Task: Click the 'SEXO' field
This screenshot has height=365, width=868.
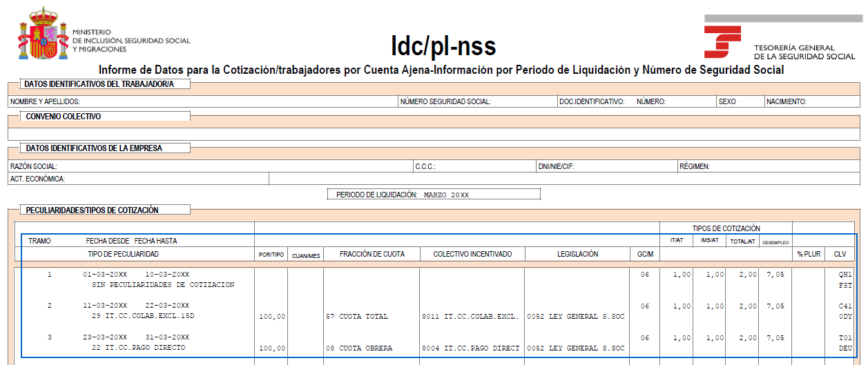Action: [x=740, y=101]
